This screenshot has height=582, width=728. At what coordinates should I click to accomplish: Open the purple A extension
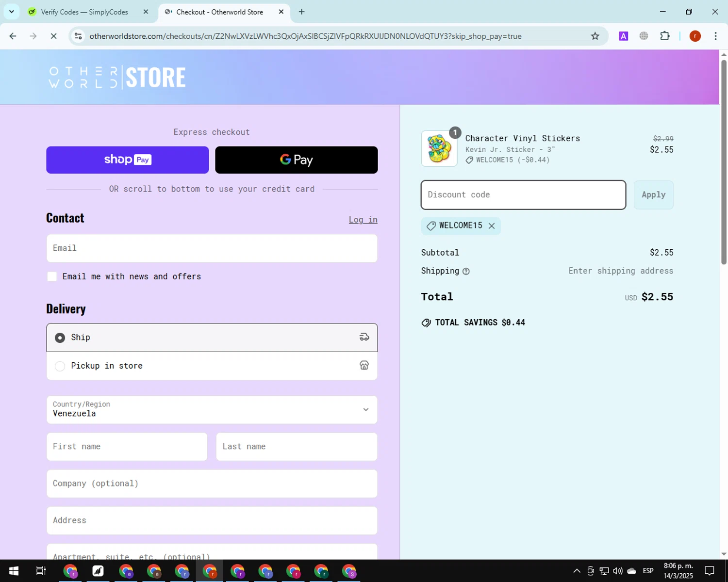624,36
